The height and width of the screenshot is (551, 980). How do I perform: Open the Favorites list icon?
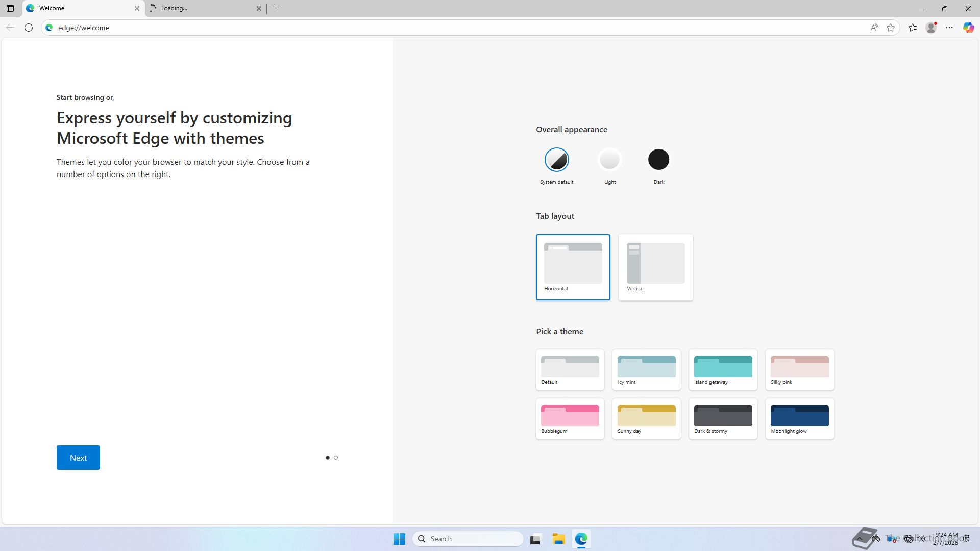coord(913,28)
